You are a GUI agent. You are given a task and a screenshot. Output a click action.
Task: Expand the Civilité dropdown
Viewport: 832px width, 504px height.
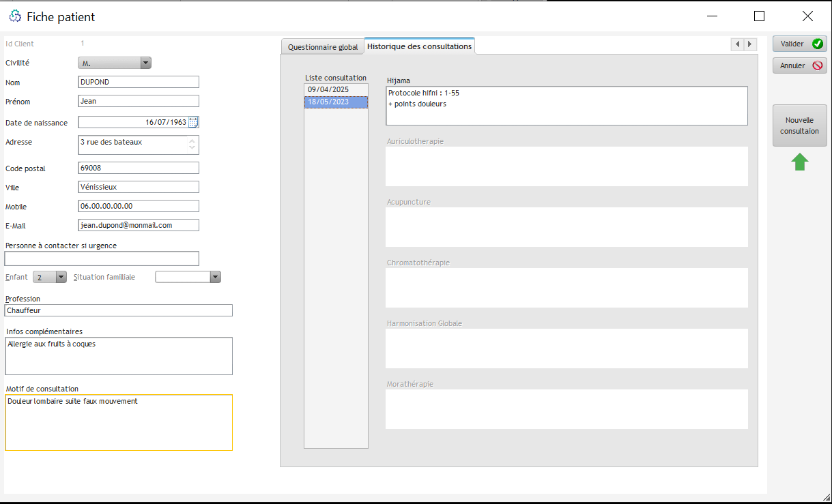[x=145, y=63]
